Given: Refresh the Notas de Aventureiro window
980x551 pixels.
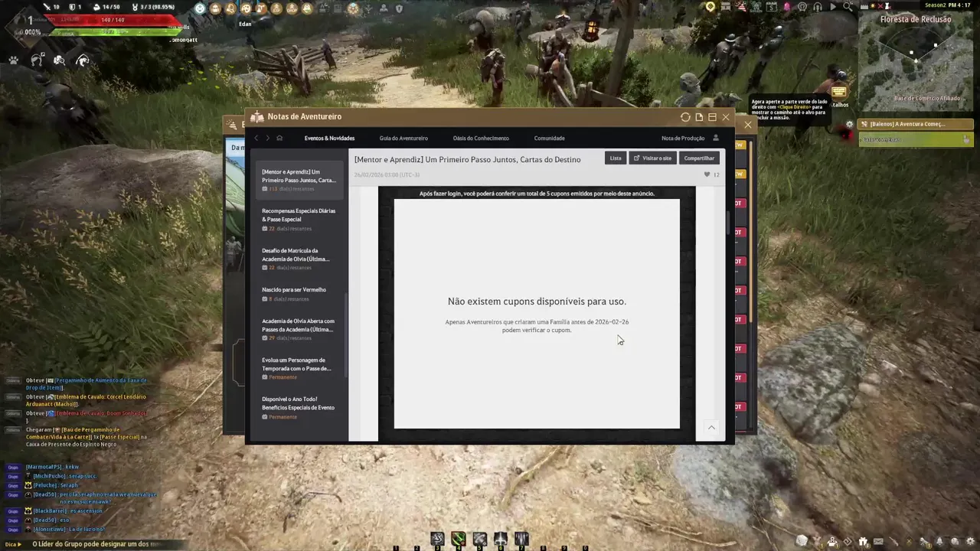Looking at the screenshot, I should pos(685,117).
